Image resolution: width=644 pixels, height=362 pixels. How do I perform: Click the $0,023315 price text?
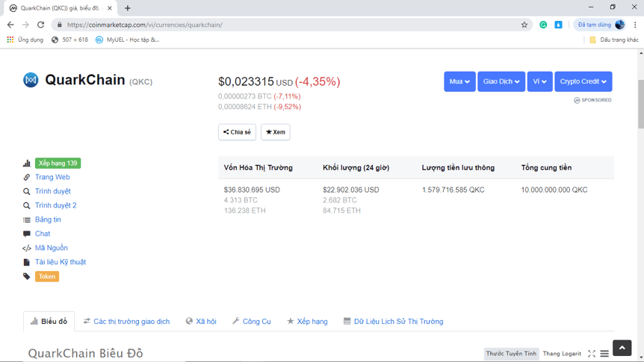pos(246,81)
